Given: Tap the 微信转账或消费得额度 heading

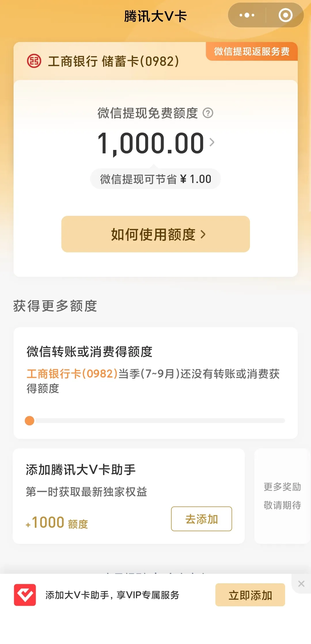Looking at the screenshot, I should pos(89,352).
